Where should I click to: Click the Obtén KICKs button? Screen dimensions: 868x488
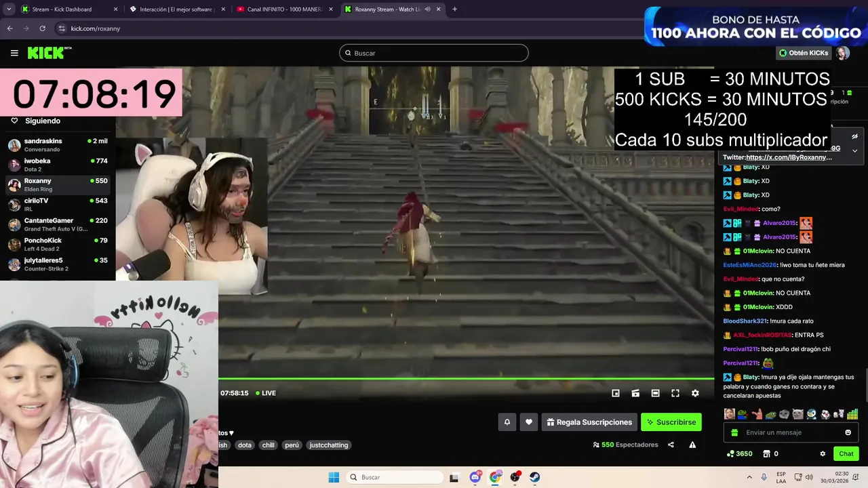click(804, 53)
